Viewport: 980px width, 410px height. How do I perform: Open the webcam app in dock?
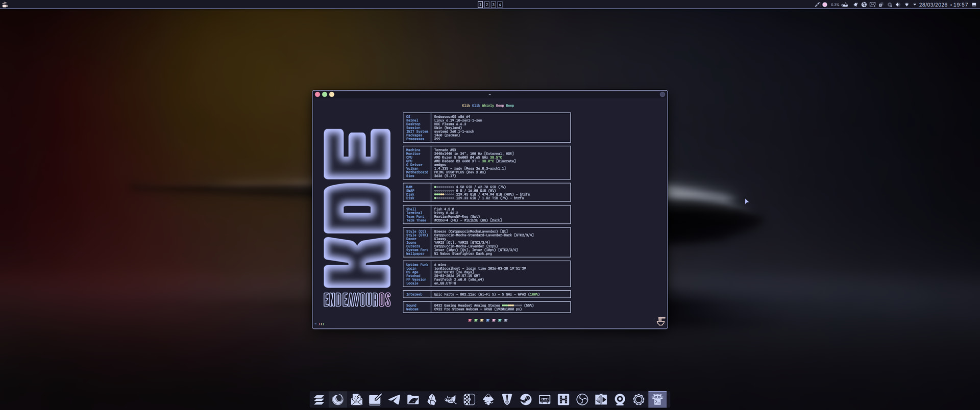point(620,400)
